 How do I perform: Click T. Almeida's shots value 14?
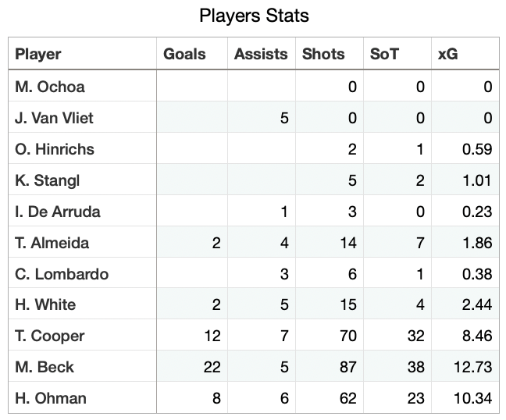(348, 243)
